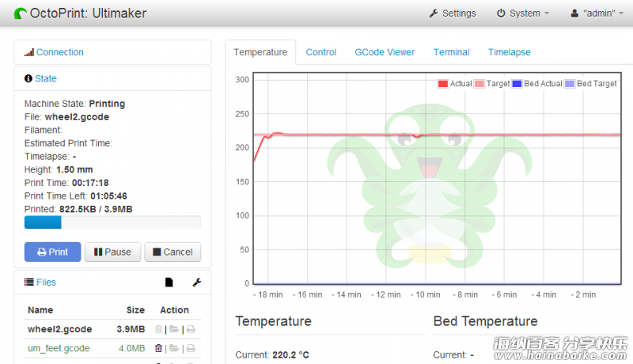Collapse the State panel
This screenshot has height=364, width=633.
pos(46,78)
